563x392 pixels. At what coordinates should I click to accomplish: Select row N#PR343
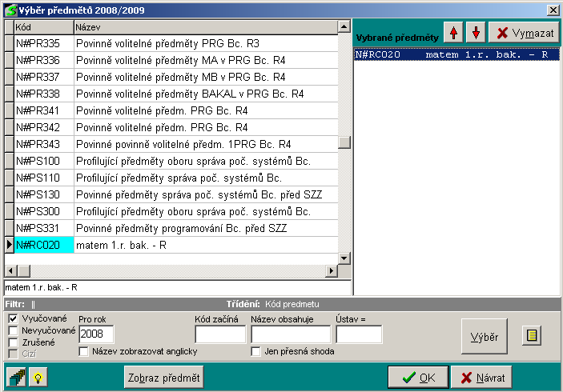coord(171,145)
